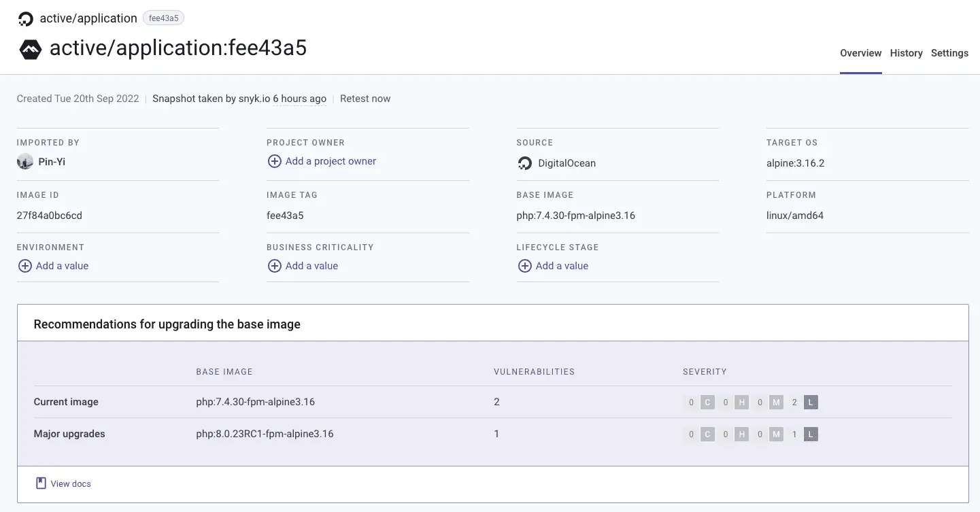Image resolution: width=980 pixels, height=512 pixels.
Task: Switch to the History tab
Action: (906, 53)
